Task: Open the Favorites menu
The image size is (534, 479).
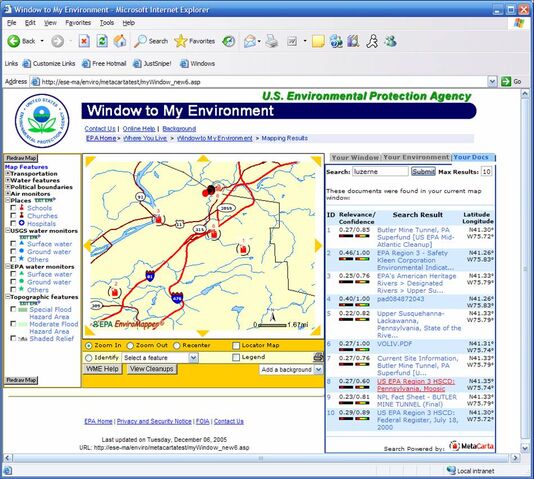Action: pos(78,23)
